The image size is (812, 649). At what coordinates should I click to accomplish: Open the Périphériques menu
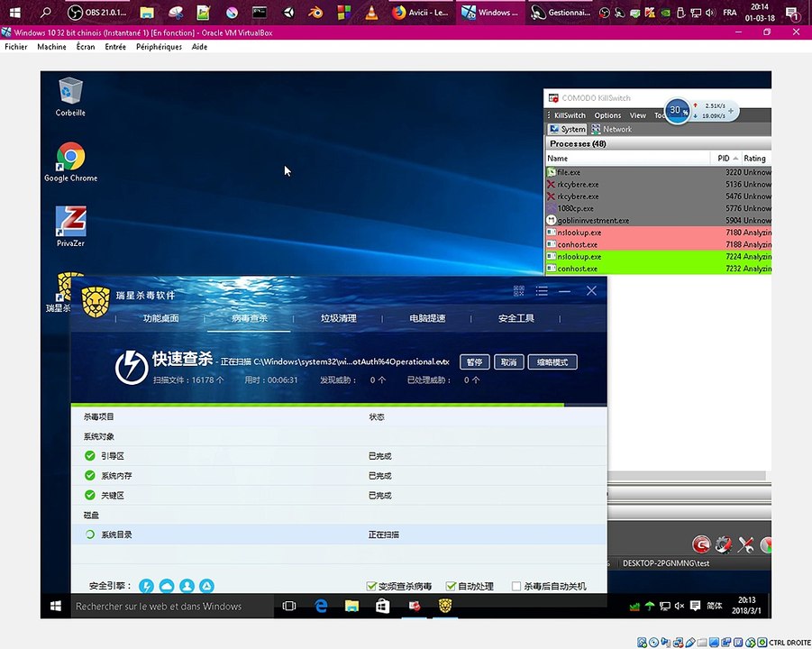click(x=159, y=47)
